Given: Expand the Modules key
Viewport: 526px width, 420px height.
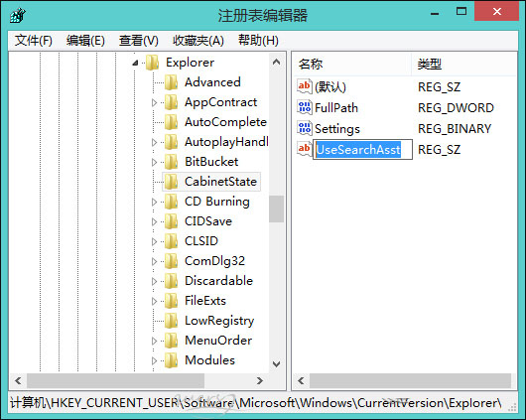Looking at the screenshot, I should (154, 360).
